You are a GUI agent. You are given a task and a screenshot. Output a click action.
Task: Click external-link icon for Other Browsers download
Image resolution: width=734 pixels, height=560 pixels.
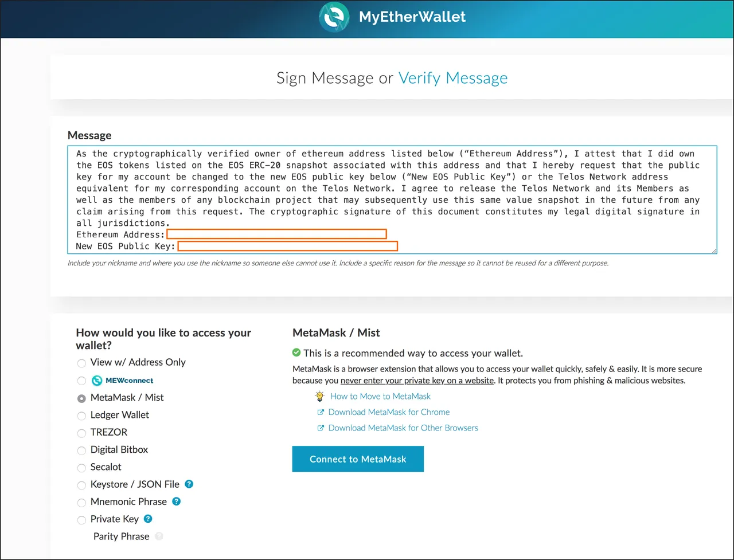tap(321, 428)
